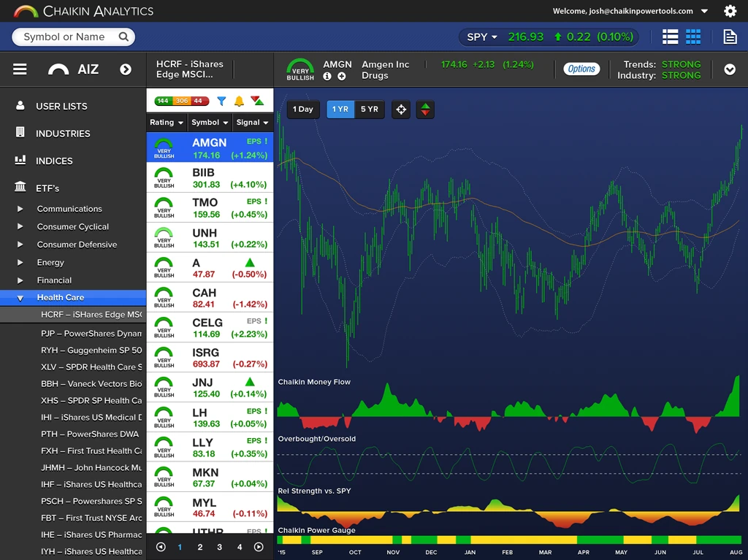This screenshot has height=560, width=748.
Task: Sort by Rating dropdown
Action: tap(167, 123)
